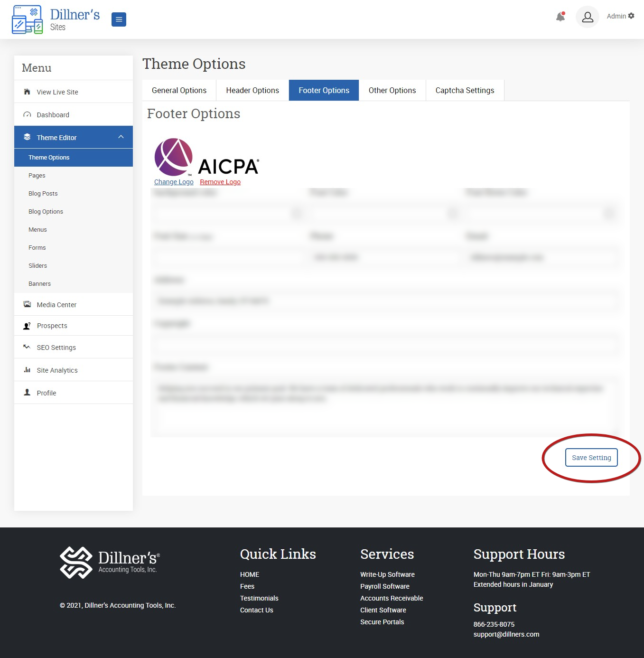Open Menus in the sidebar
Viewport: 644px width, 658px height.
click(74, 230)
